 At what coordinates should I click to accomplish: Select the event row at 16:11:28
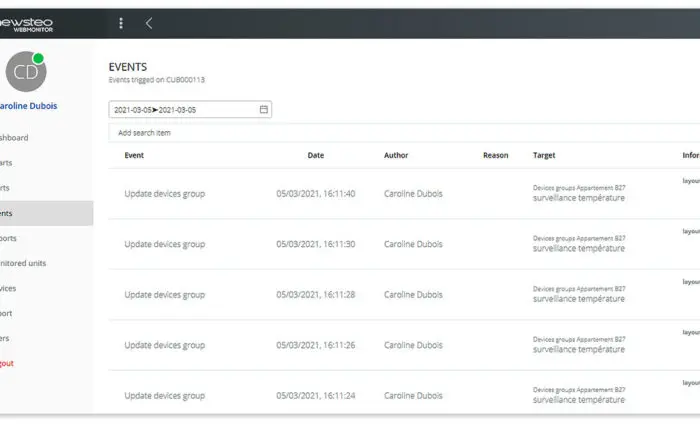coord(404,294)
